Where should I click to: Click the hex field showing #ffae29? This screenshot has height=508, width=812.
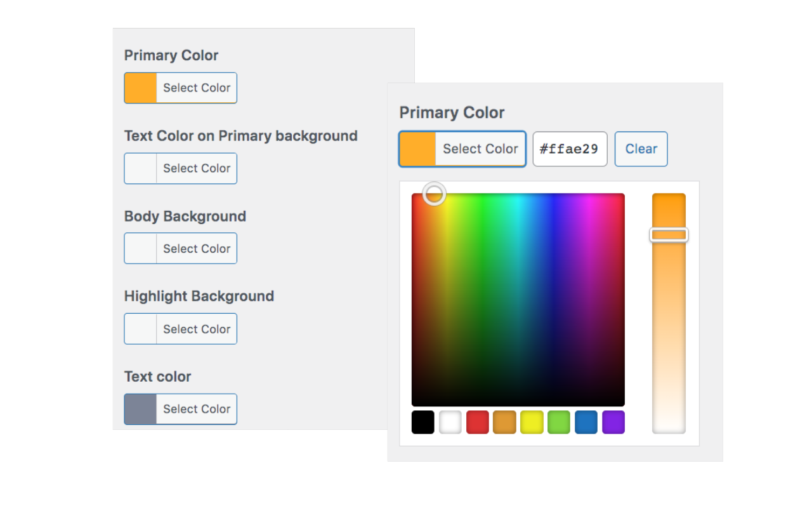click(x=570, y=149)
